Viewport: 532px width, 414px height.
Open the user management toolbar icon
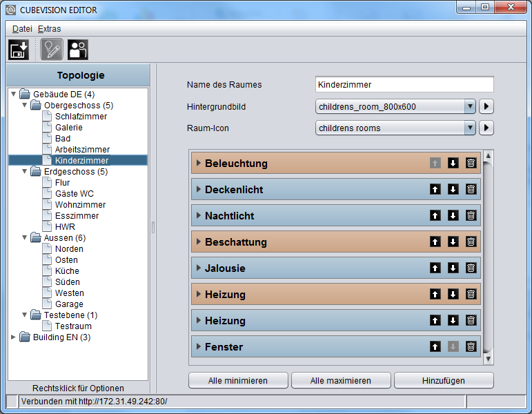[x=78, y=50]
